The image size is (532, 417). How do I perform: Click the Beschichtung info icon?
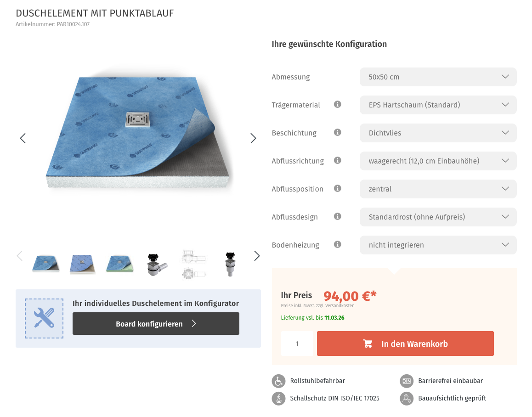[338, 132]
